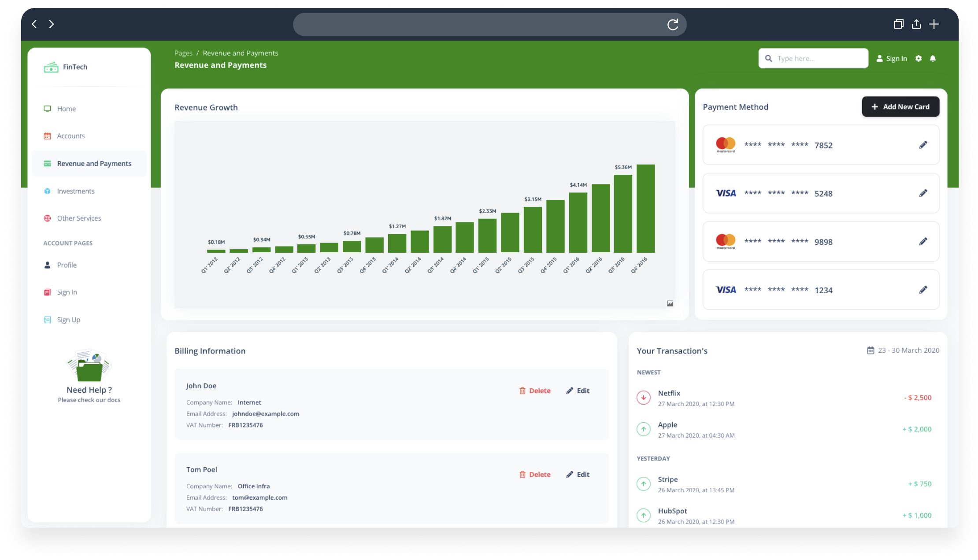
Task: Click the edit icon for Mastercard 7852
Action: (922, 144)
